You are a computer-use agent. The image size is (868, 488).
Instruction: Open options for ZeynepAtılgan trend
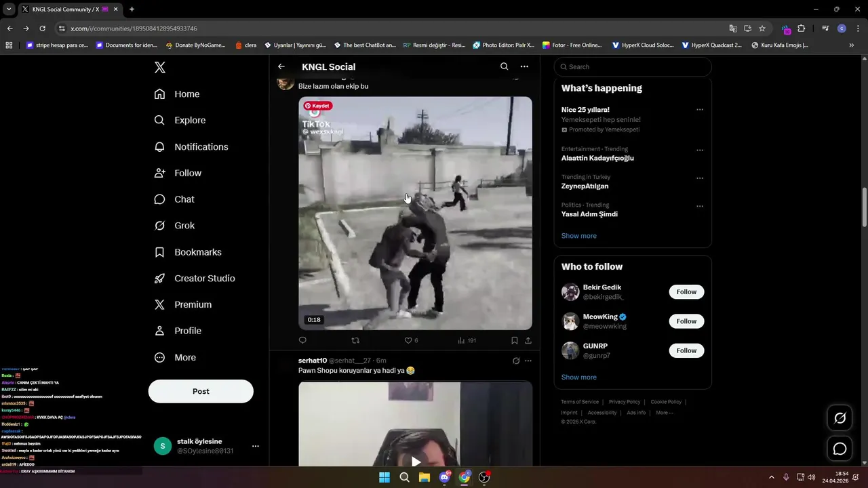click(700, 178)
